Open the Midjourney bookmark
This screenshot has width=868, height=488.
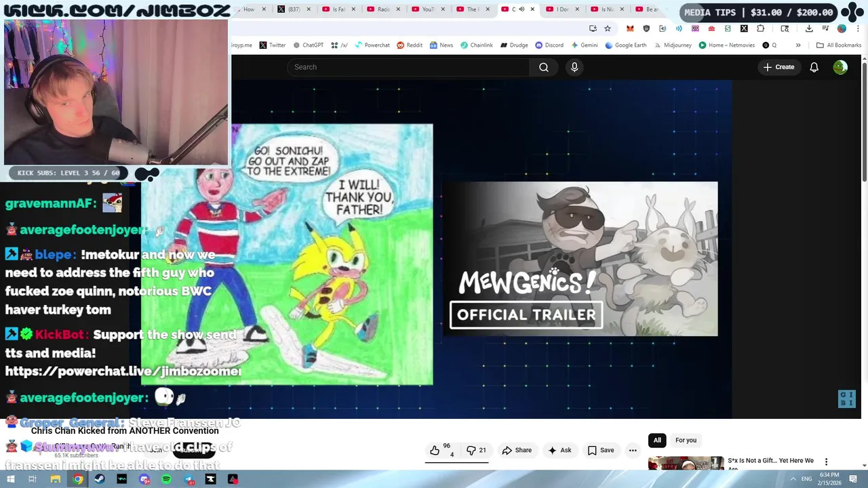tap(673, 45)
